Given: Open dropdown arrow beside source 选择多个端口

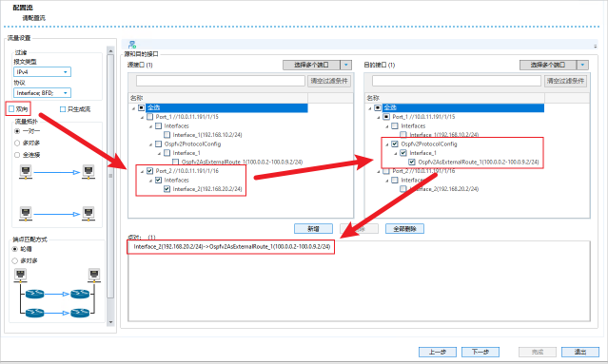Looking at the screenshot, I should pos(346,65).
